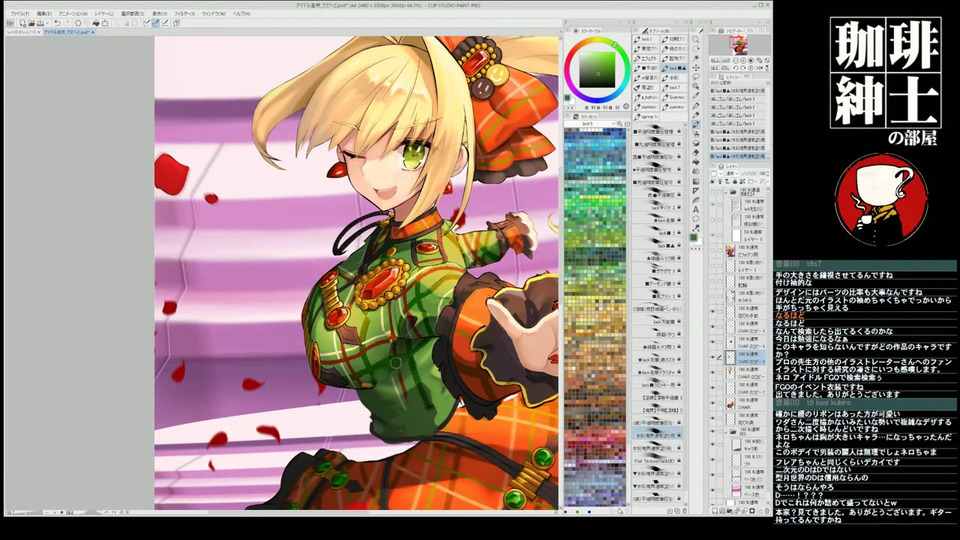Select the Gradient tool
This screenshot has width=960, height=540.
click(696, 181)
